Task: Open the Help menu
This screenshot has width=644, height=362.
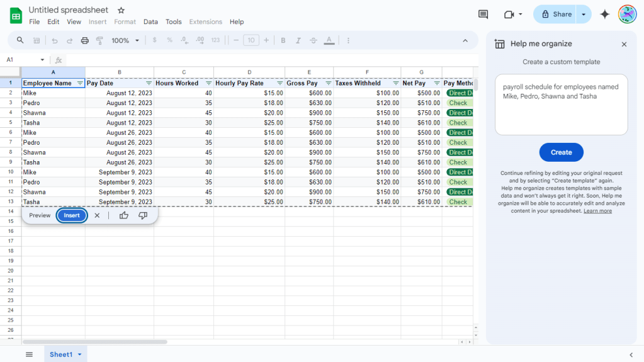Action: coord(237,22)
